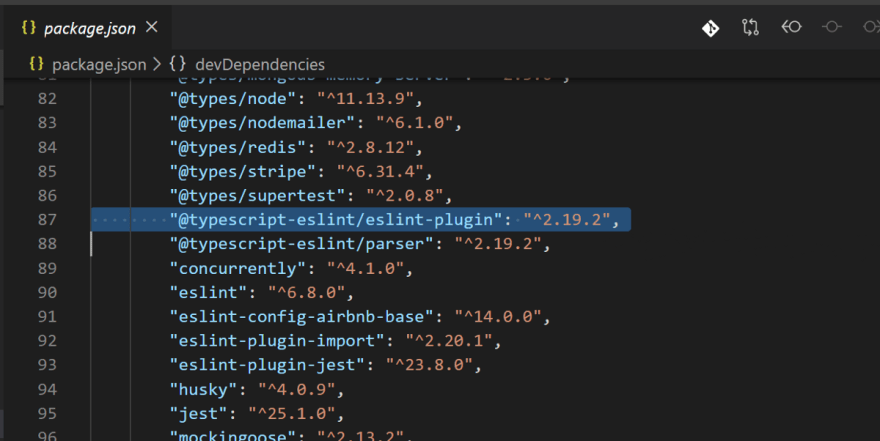Click the "^2.8.12" version value

pyautogui.click(x=370, y=147)
